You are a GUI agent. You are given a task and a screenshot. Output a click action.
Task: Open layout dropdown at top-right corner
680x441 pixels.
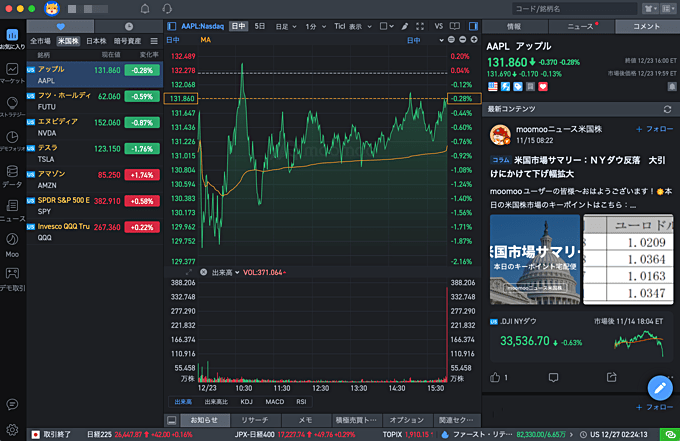[668, 9]
